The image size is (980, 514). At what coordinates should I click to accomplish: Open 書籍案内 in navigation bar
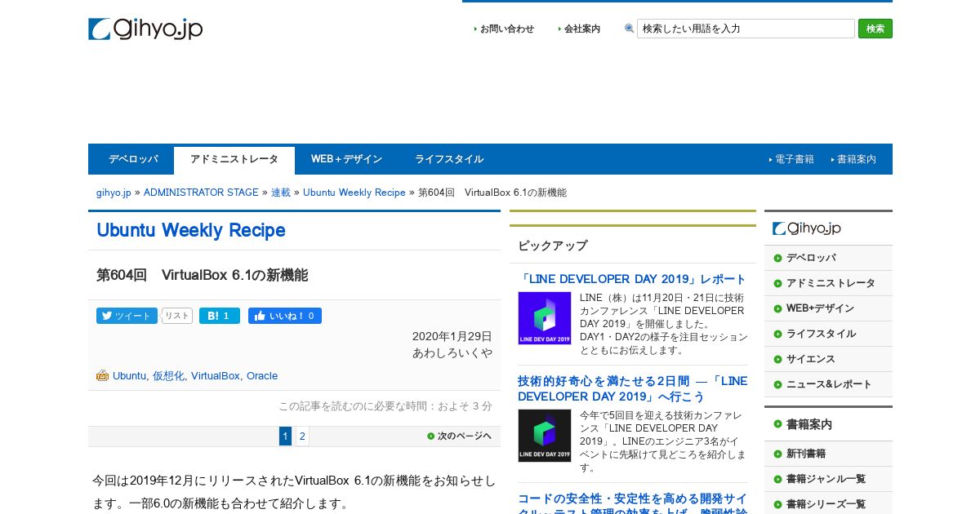point(856,159)
